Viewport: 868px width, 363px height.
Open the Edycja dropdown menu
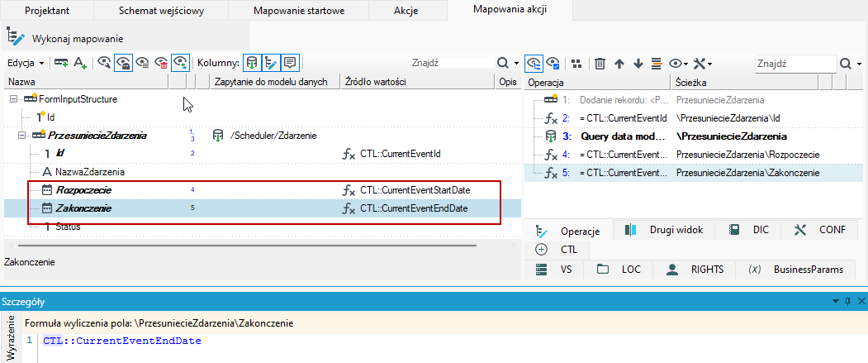pyautogui.click(x=25, y=63)
